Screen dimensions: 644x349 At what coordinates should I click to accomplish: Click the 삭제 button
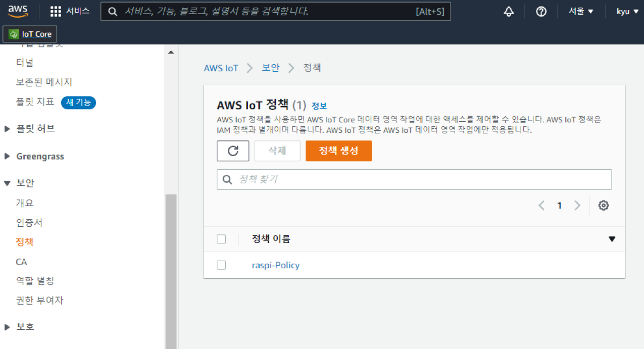[277, 151]
